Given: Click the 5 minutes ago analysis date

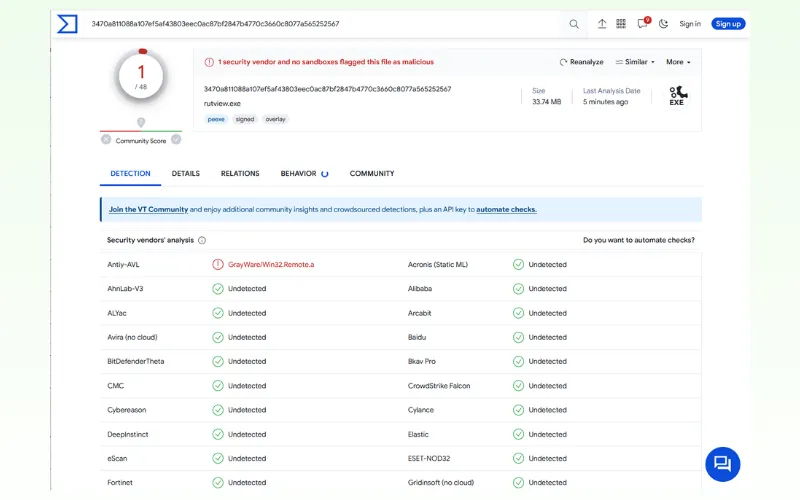Looking at the screenshot, I should pyautogui.click(x=606, y=102).
